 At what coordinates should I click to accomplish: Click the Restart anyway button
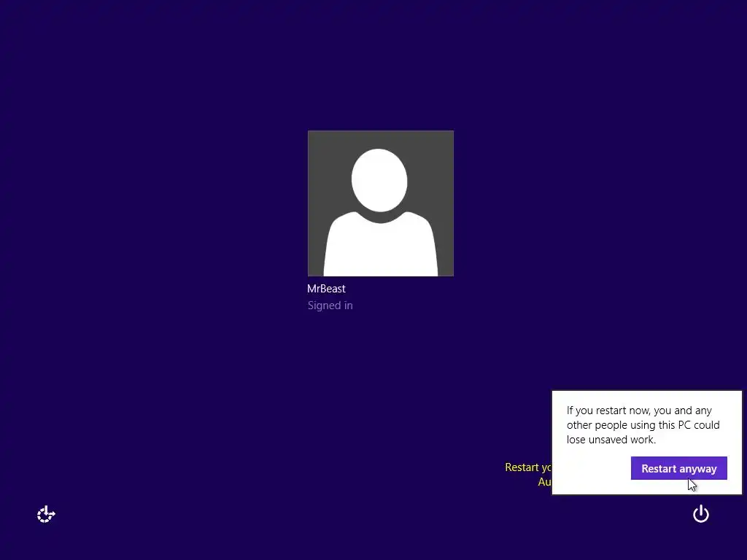pos(678,468)
